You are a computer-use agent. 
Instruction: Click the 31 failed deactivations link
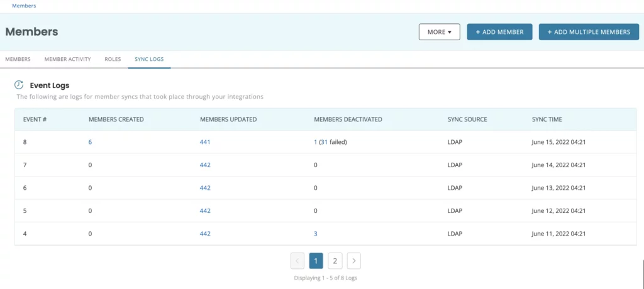tap(323, 142)
